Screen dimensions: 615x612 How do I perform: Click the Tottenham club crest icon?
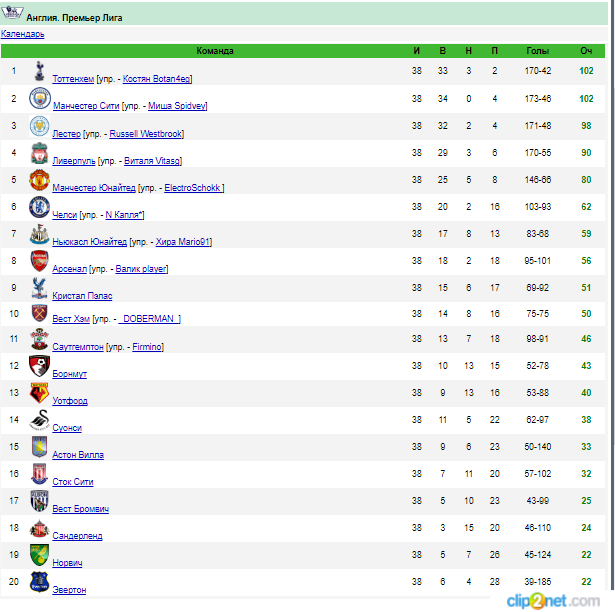(40, 71)
